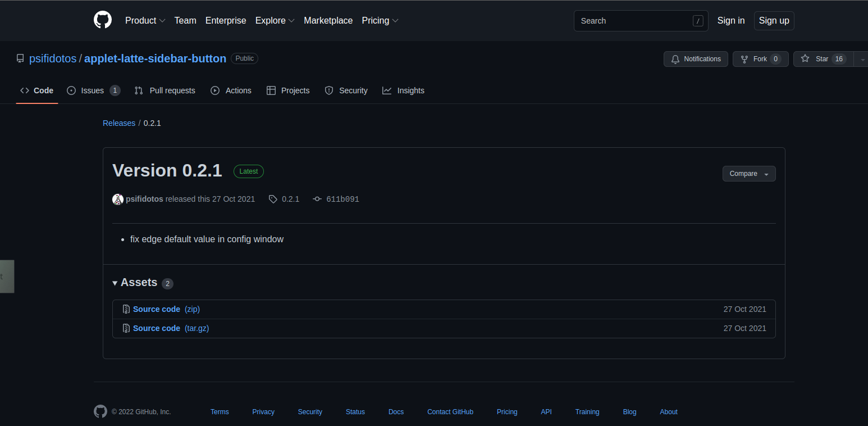Click the Version 0.2.1 heading

point(167,170)
